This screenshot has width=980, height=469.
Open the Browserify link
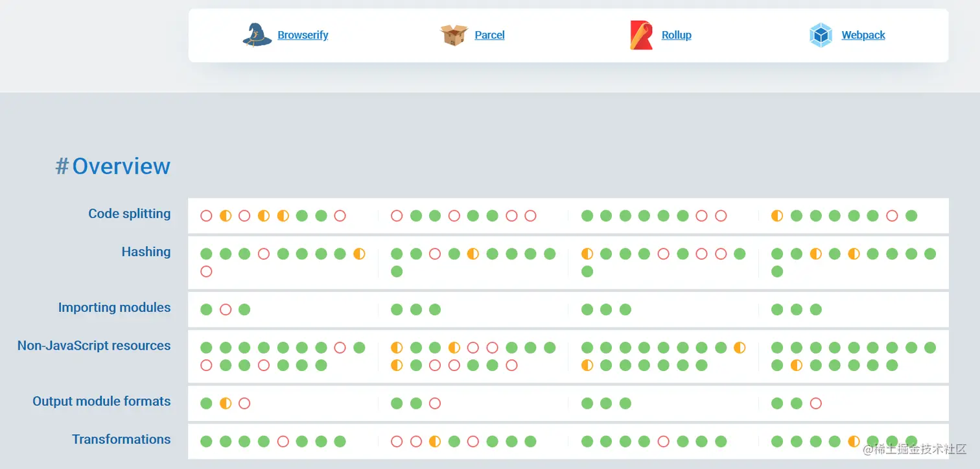(303, 35)
